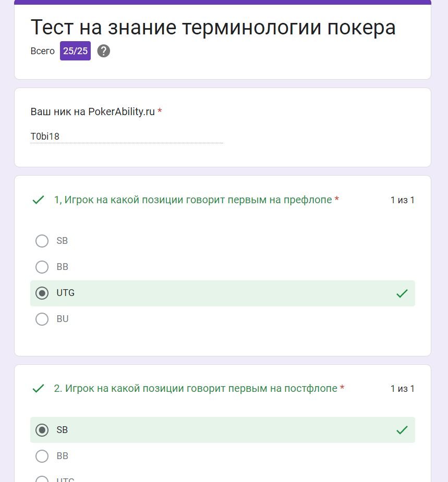The width and height of the screenshot is (448, 482).
Task: Click the question 1 preflop title text
Action: pos(193,200)
